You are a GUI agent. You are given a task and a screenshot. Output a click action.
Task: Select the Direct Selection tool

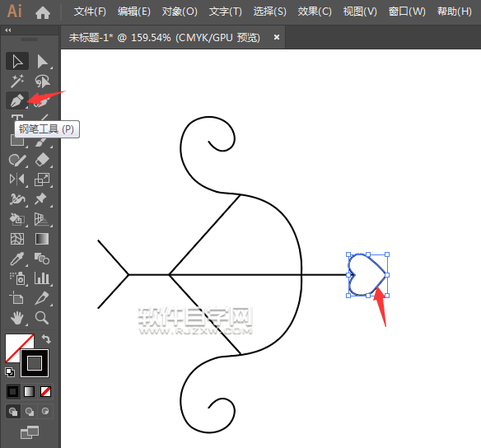[42, 61]
